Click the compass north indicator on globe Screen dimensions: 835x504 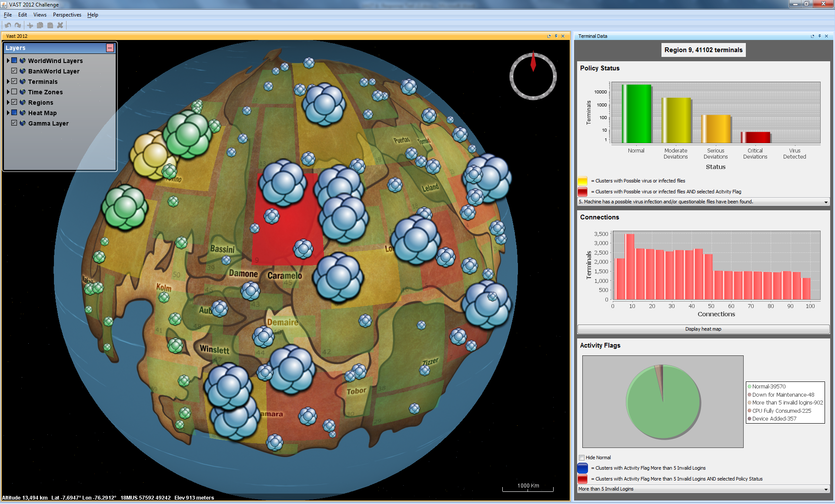[x=533, y=62]
